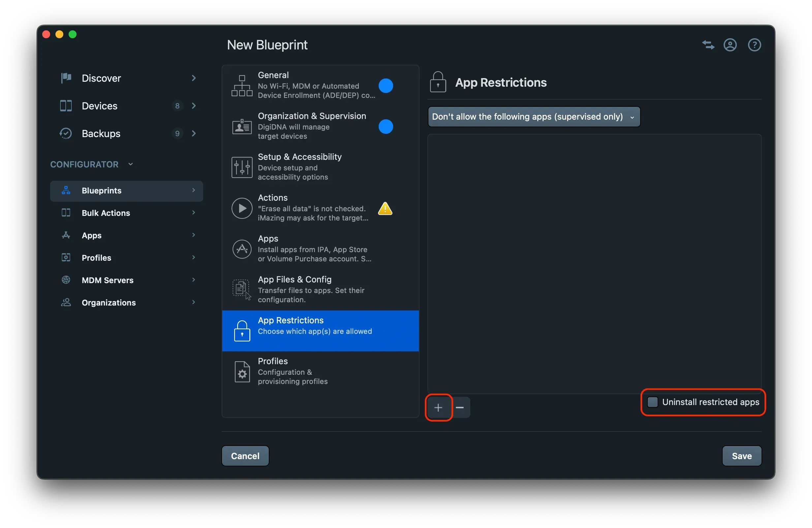Click the Actions play button icon
The height and width of the screenshot is (528, 812).
(241, 208)
